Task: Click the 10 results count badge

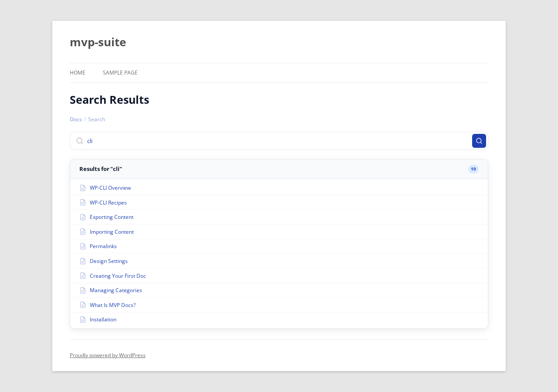Action: click(473, 169)
